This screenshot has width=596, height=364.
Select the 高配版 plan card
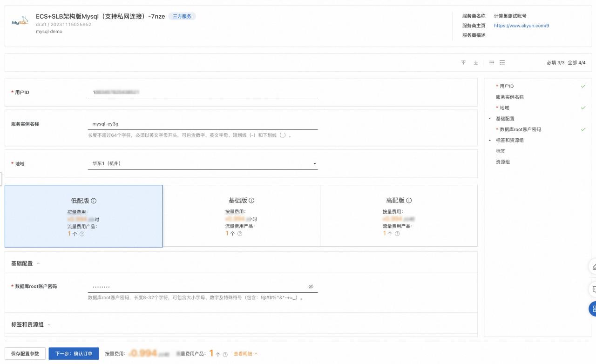(399, 216)
